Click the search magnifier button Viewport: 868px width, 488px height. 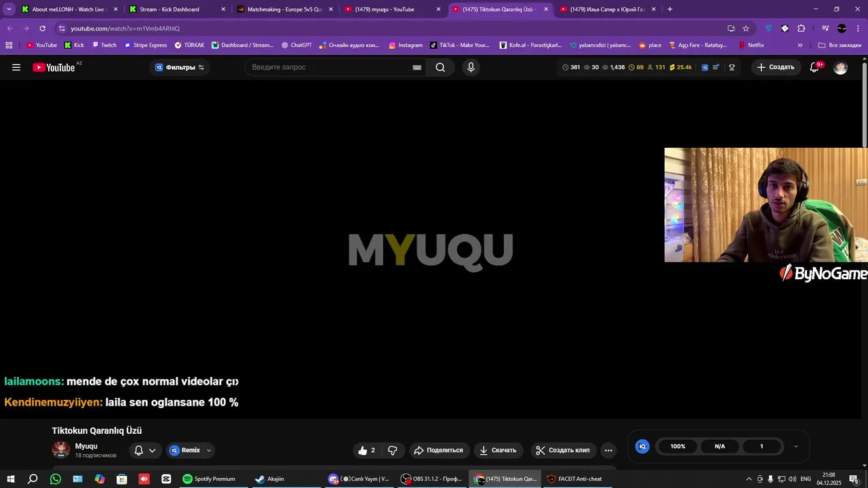[x=441, y=67]
